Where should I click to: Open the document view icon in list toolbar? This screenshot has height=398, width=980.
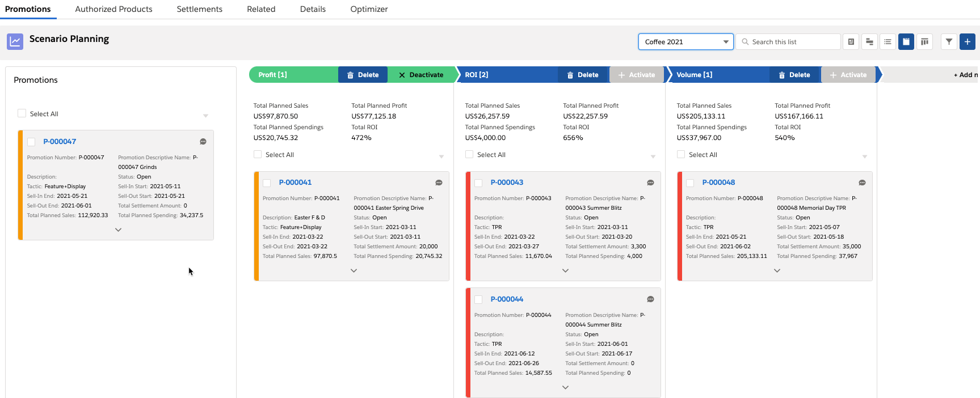(851, 42)
